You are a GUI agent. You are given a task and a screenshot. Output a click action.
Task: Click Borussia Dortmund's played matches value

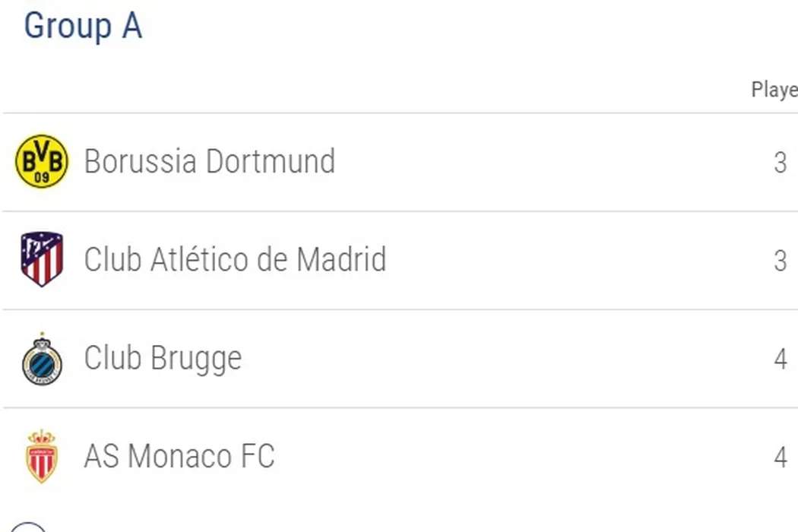pyautogui.click(x=780, y=163)
